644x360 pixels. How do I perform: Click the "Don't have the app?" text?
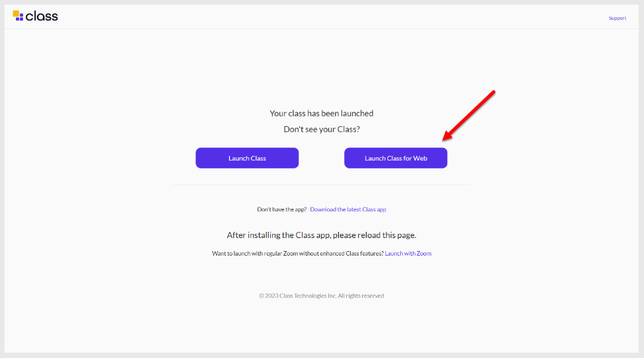[282, 209]
